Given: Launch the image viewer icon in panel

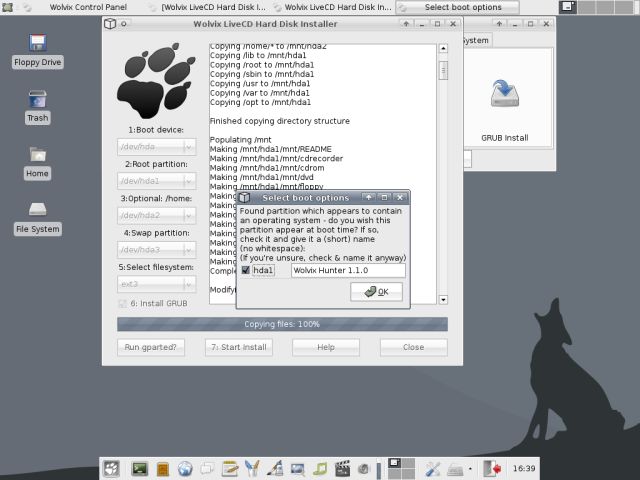Looking at the screenshot, I should (x=298, y=469).
